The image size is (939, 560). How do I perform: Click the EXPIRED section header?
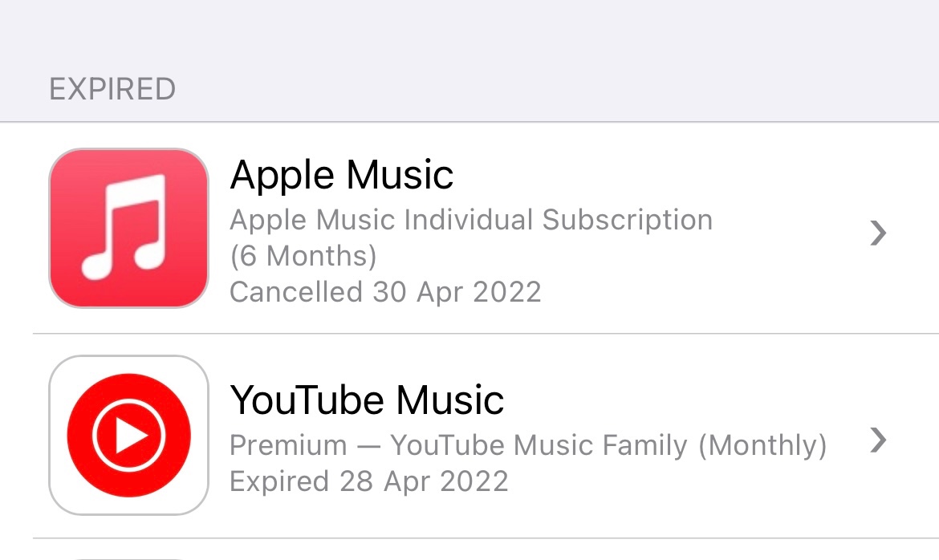(112, 88)
